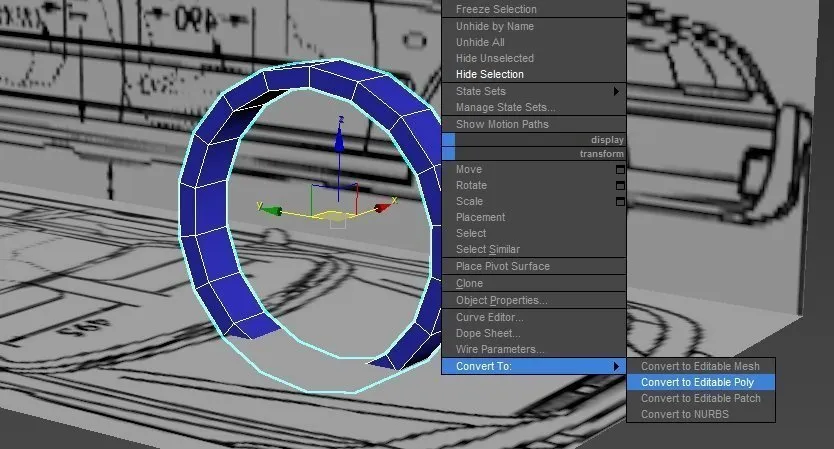The height and width of the screenshot is (449, 834).
Task: Select Hide Unselected in the display menu
Action: [494, 59]
